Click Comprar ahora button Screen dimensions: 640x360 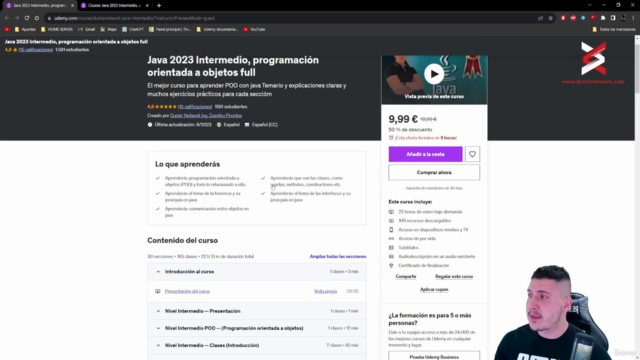coord(434,172)
